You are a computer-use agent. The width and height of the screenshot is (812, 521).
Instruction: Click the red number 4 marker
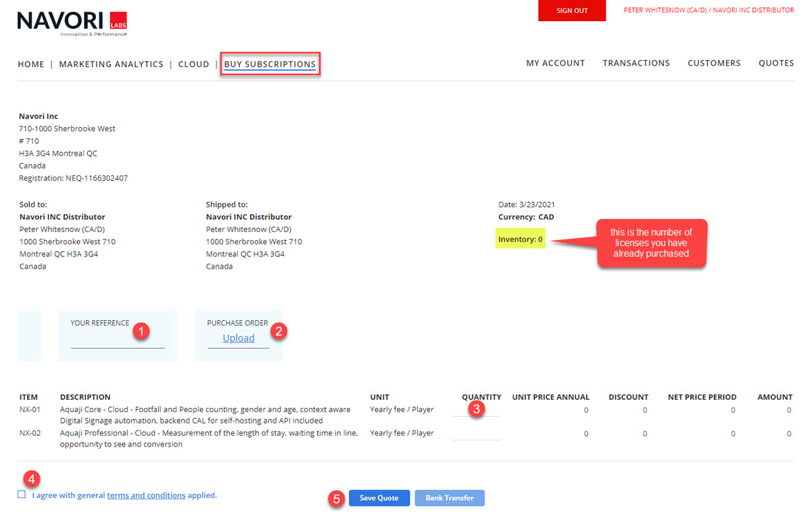point(31,478)
